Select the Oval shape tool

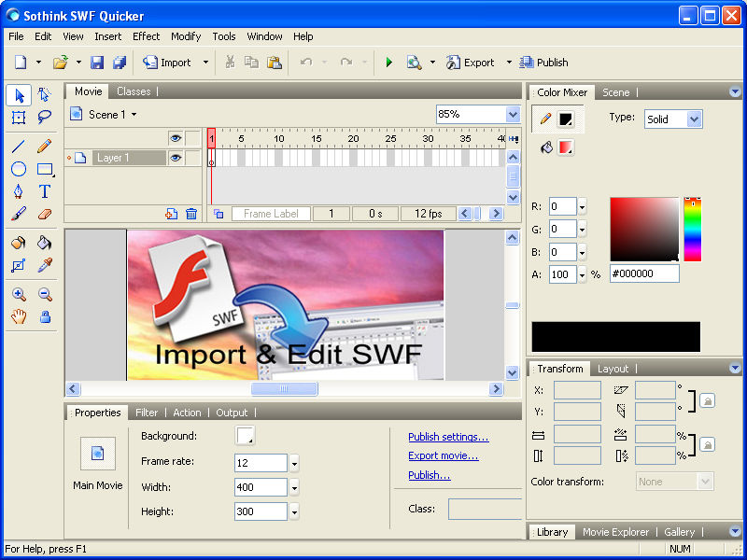point(19,169)
